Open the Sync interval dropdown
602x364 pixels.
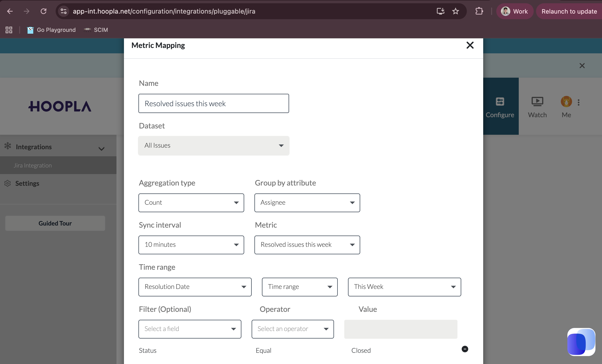click(x=191, y=245)
